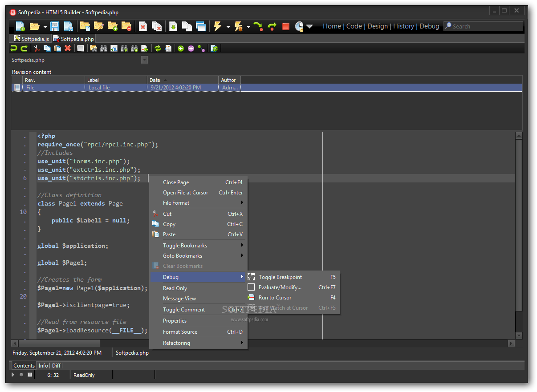537x392 pixels.
Task: Switch to the Design view link
Action: [x=378, y=26]
